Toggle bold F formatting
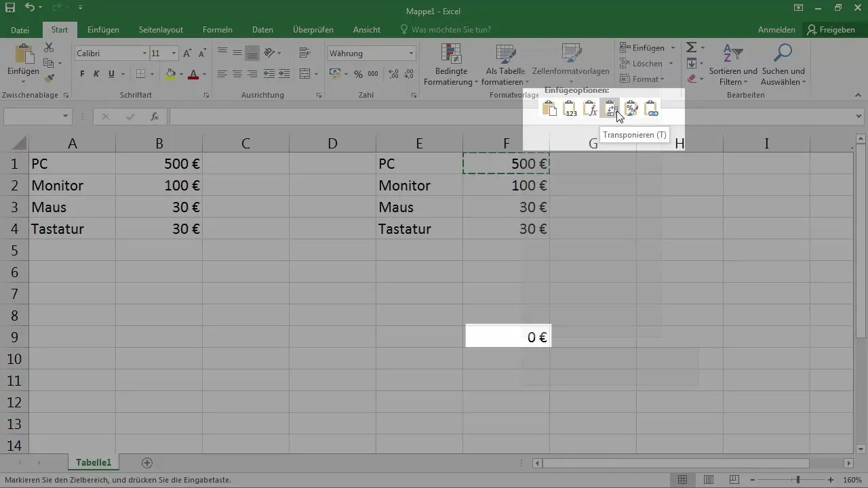Screen dimensions: 868x488 click(82, 74)
